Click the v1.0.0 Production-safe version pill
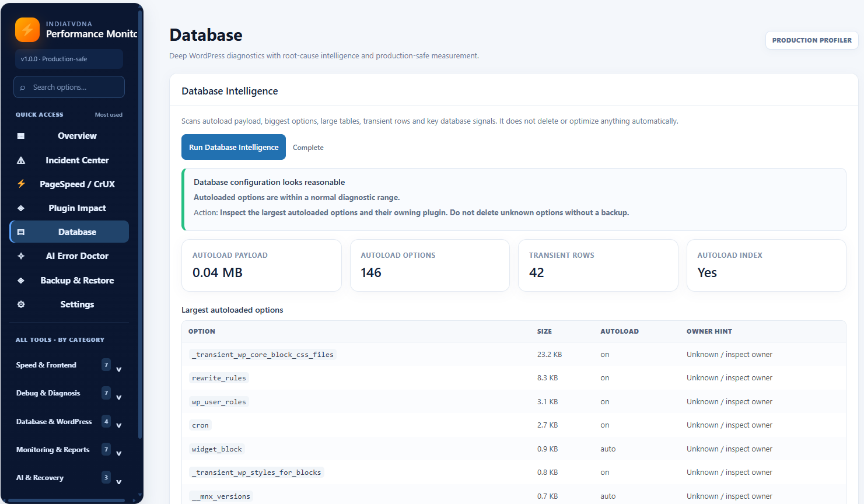864x504 pixels. click(x=69, y=59)
